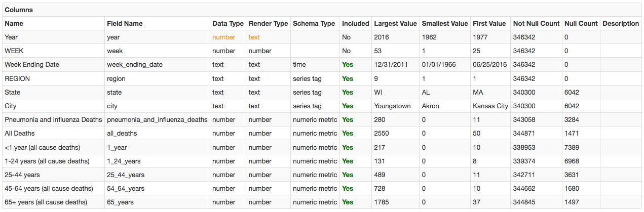Click the Name column header
Viewport: 644px width, 212px height.
(14, 23)
